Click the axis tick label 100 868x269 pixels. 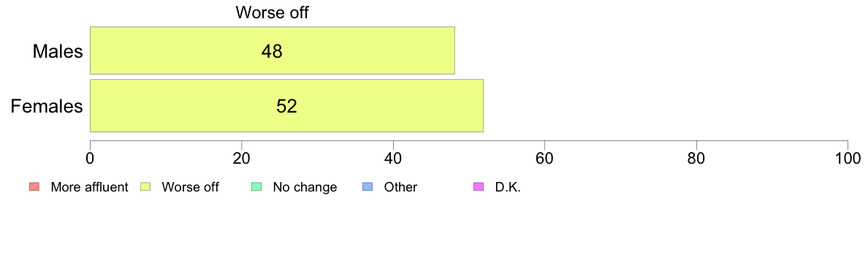tap(848, 158)
